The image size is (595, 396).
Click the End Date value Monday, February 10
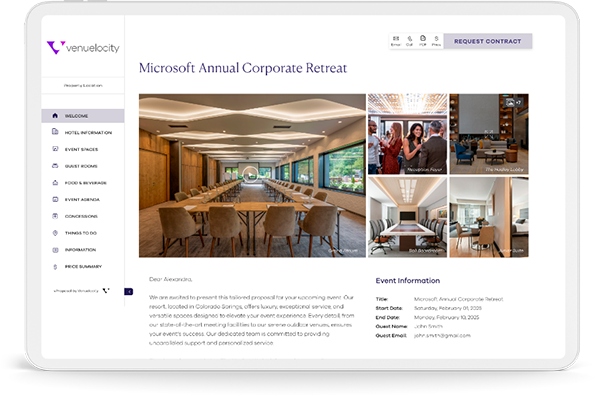tap(446, 317)
